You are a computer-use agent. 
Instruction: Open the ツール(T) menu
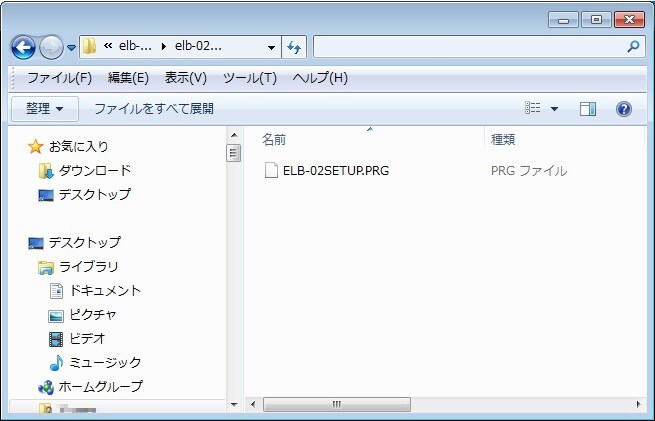tap(249, 77)
